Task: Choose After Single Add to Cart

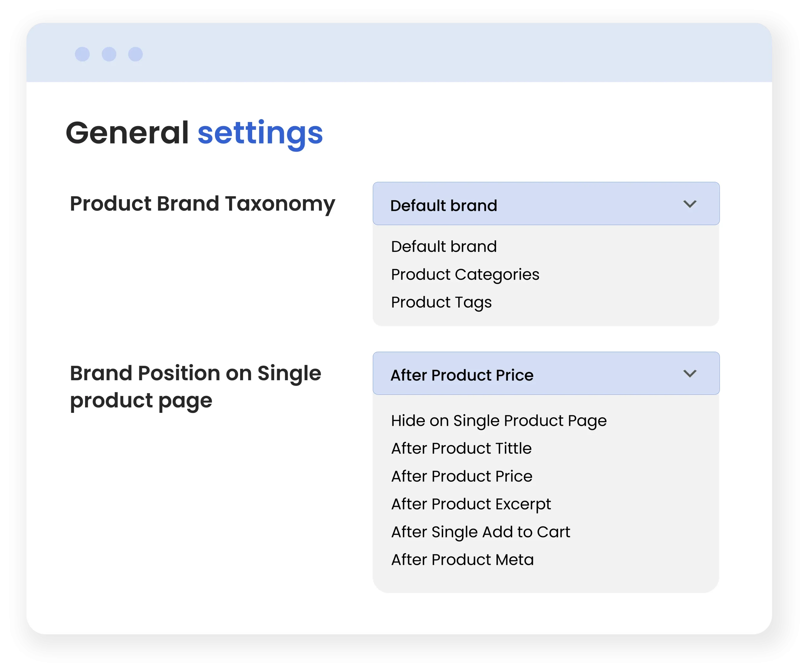Action: coord(480,532)
